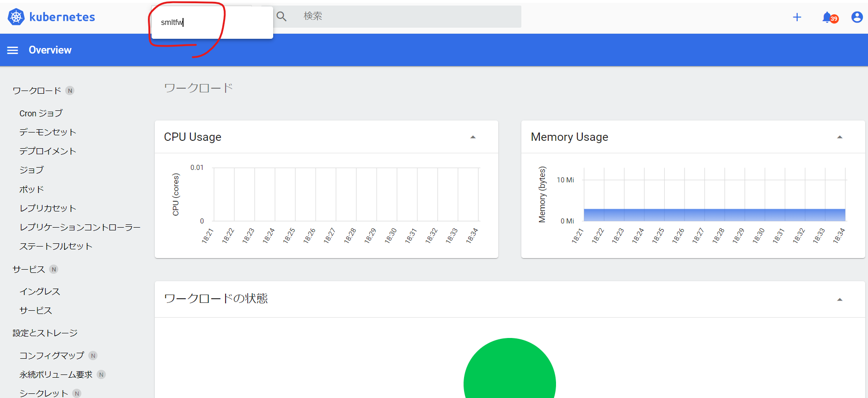Select デプロイメント in the sidebar
This screenshot has width=868, height=398.
click(x=48, y=151)
